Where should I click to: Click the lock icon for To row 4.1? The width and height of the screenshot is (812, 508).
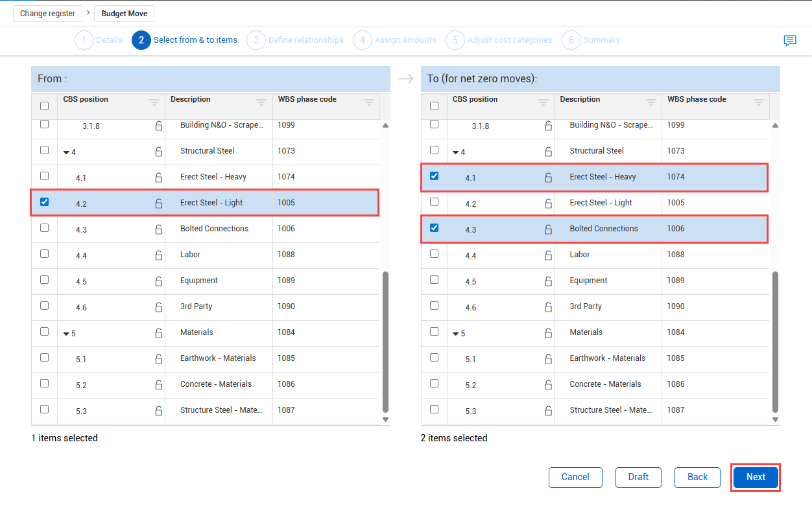point(548,178)
